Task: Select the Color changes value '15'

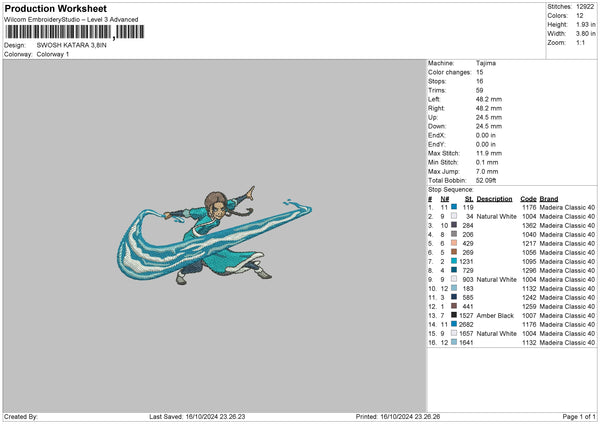Action: pos(479,72)
